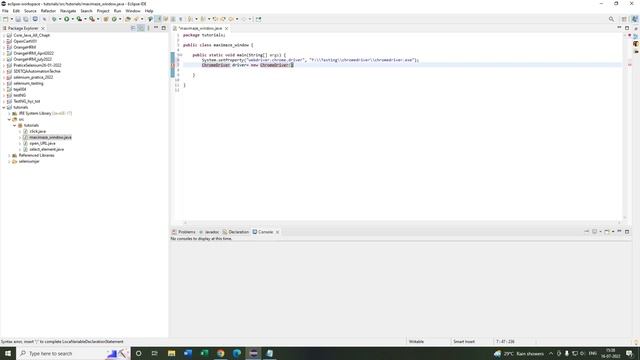Click the Save toolbar icon
640x360 pixels.
pos(18,19)
